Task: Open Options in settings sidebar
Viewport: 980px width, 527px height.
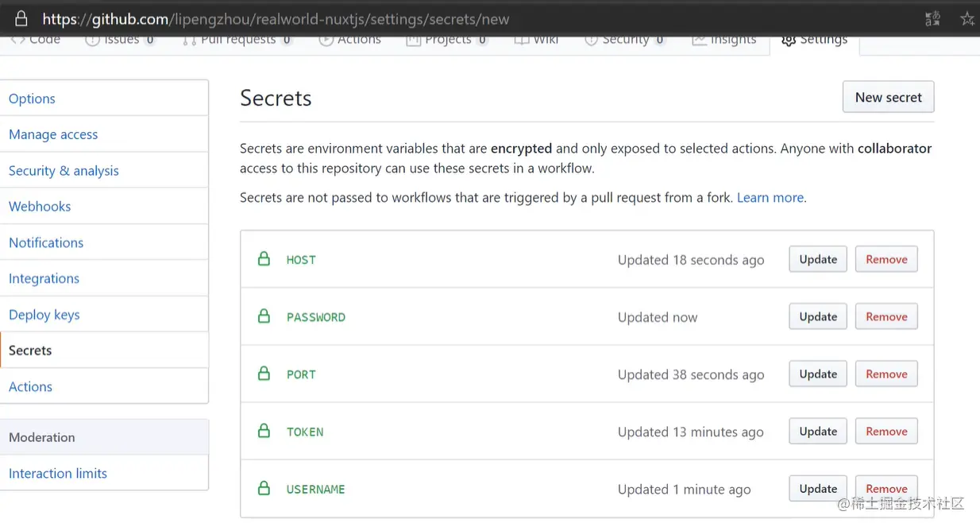Action: coord(104,98)
